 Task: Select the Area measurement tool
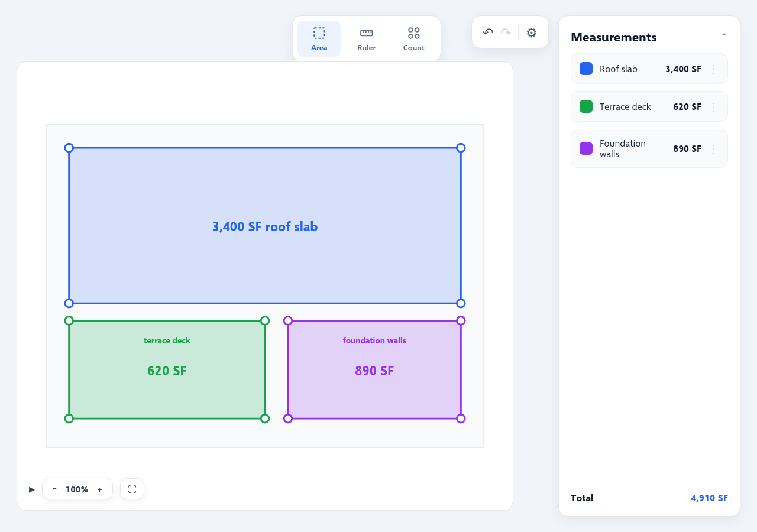pos(319,39)
